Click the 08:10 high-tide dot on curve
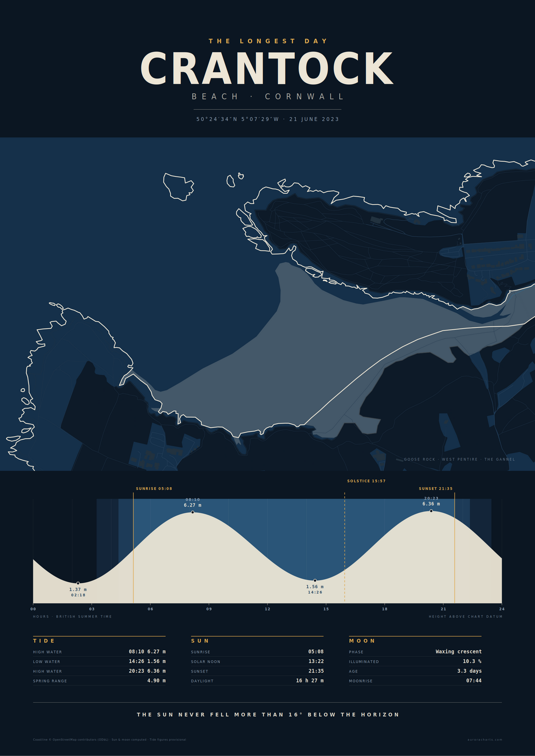 coord(193,512)
